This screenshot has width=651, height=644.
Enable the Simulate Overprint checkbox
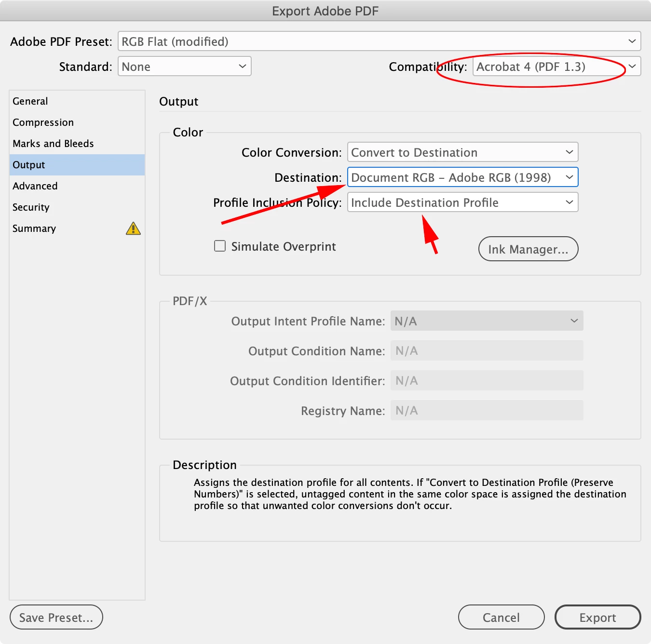coord(220,246)
